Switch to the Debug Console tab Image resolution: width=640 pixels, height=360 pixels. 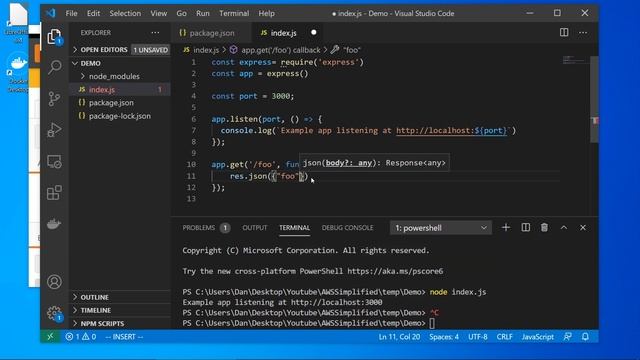tap(347, 228)
